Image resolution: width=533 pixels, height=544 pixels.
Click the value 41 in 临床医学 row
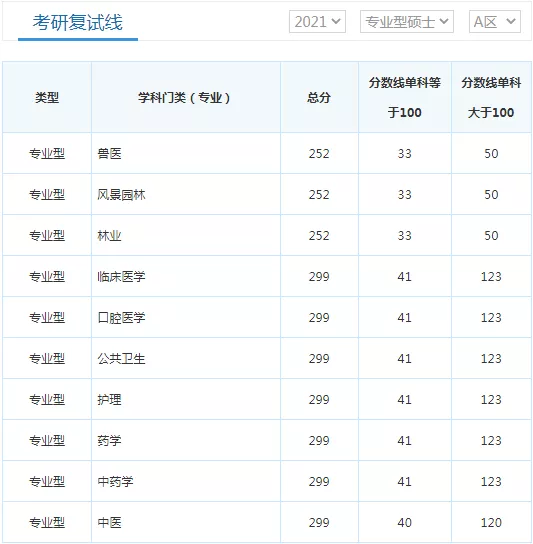tap(405, 276)
